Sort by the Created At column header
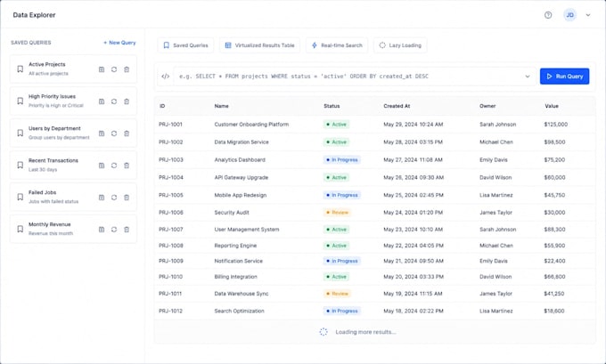The width and height of the screenshot is (606, 364). [x=397, y=106]
